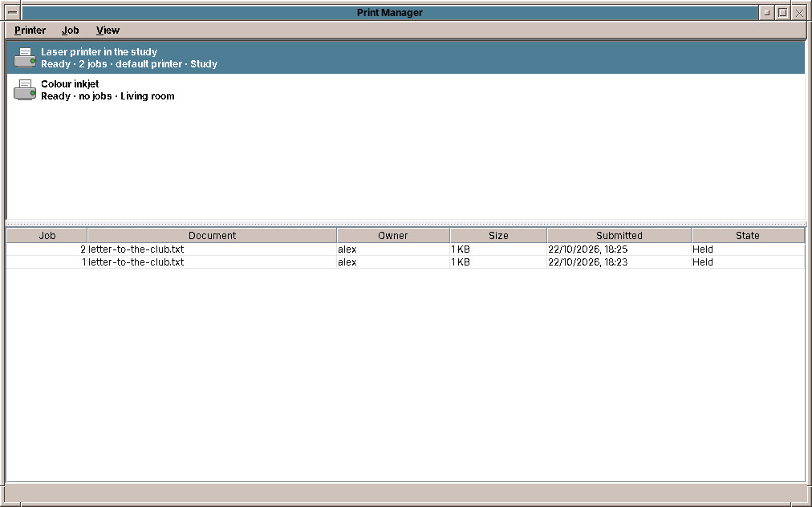Sort by the Size column header

[498, 235]
